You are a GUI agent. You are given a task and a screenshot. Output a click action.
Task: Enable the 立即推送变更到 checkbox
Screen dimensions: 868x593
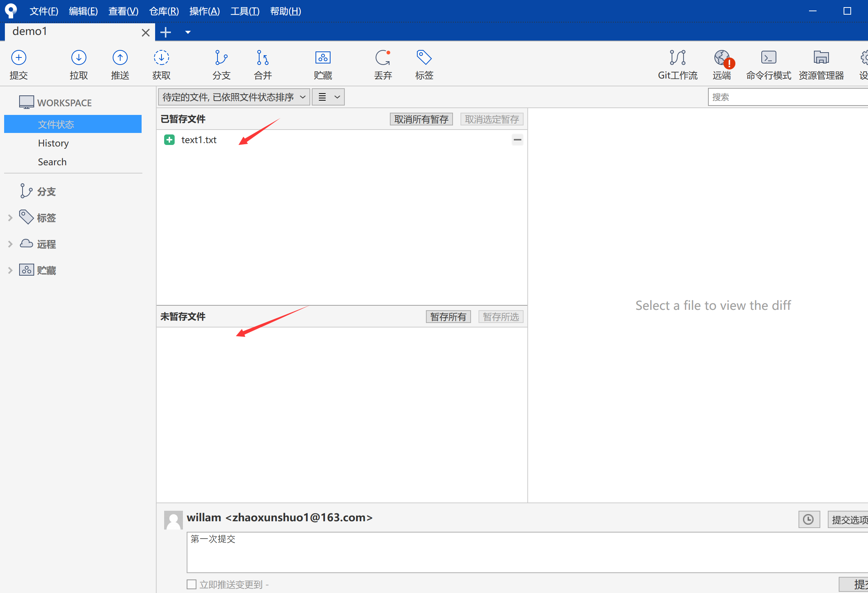pyautogui.click(x=192, y=584)
